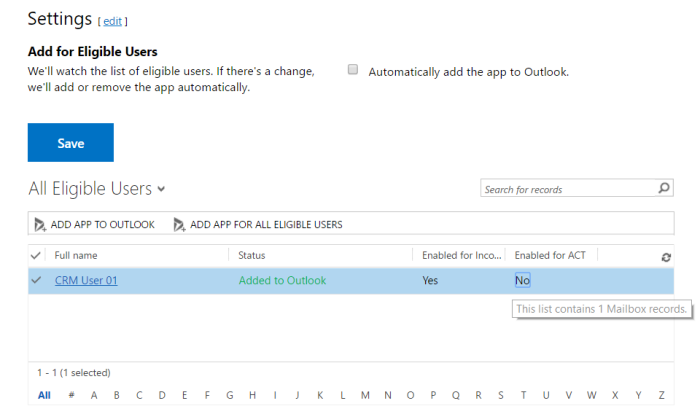The width and height of the screenshot is (700, 406).
Task: Click the Add App to Outlook icon
Action: [x=40, y=225]
